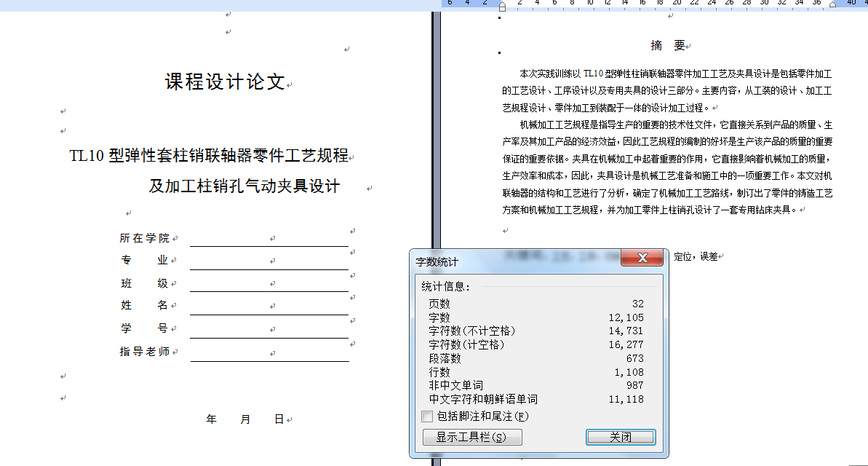This screenshot has width=868, height=466.
Task: Click the 字符数(不计空格) value 14,731
Action: (626, 331)
